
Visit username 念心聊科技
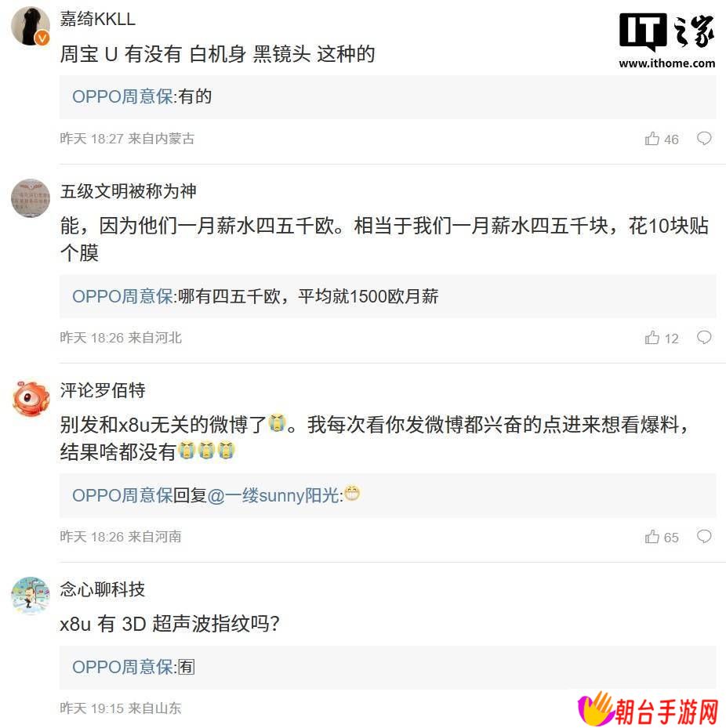click(103, 589)
